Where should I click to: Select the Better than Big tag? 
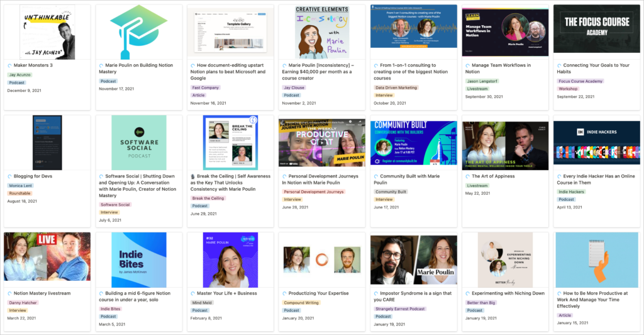(481, 303)
